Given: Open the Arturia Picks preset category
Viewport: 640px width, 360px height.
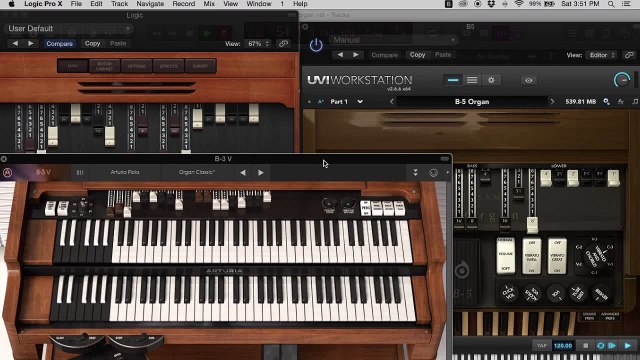Looking at the screenshot, I should tap(125, 172).
